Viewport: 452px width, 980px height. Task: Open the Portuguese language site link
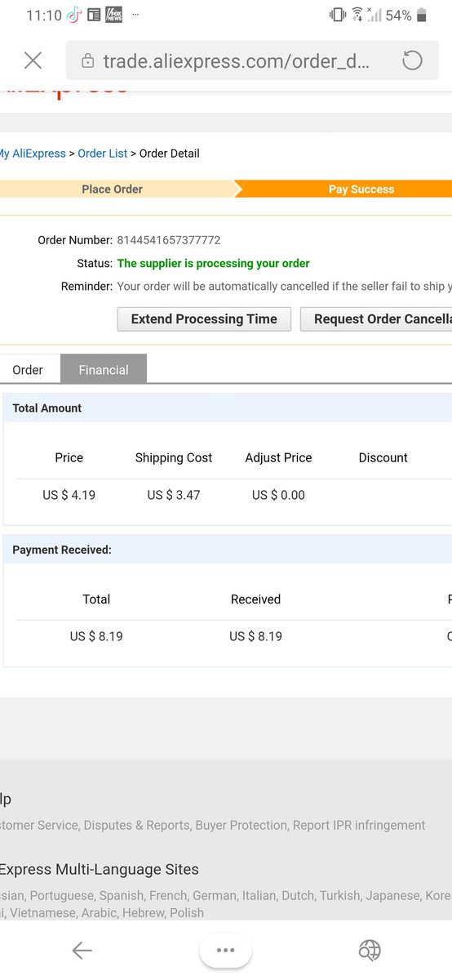[61, 896]
